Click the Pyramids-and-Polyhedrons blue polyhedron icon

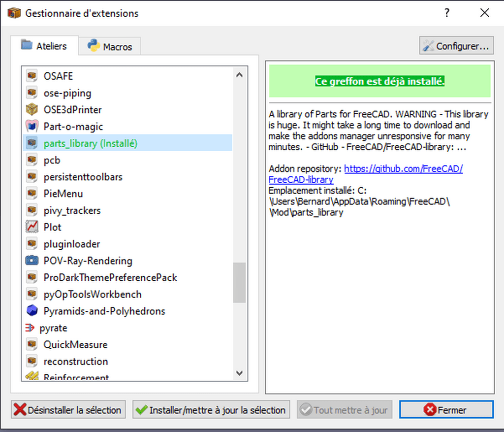32,311
